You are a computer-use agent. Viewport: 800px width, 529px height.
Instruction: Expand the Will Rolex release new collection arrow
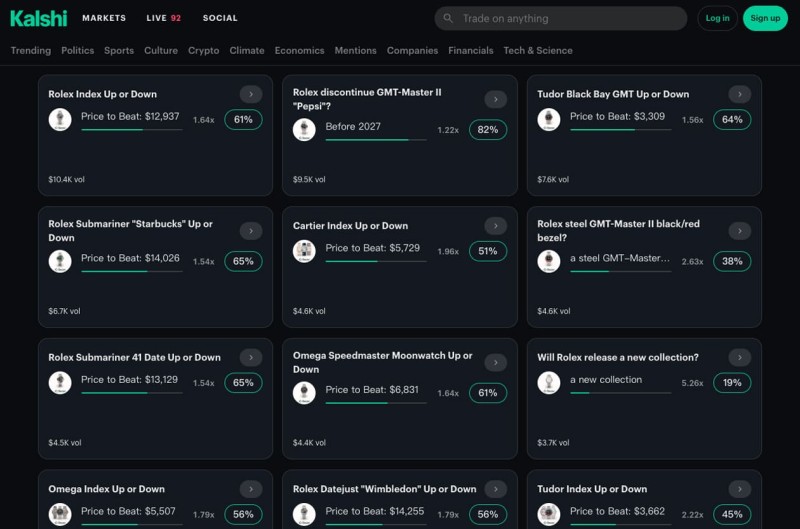pyautogui.click(x=739, y=357)
